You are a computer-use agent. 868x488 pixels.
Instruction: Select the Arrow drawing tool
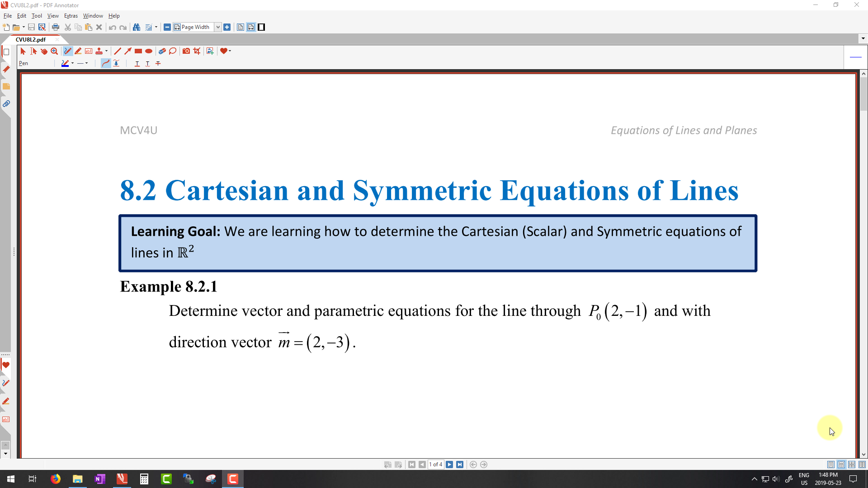point(128,51)
